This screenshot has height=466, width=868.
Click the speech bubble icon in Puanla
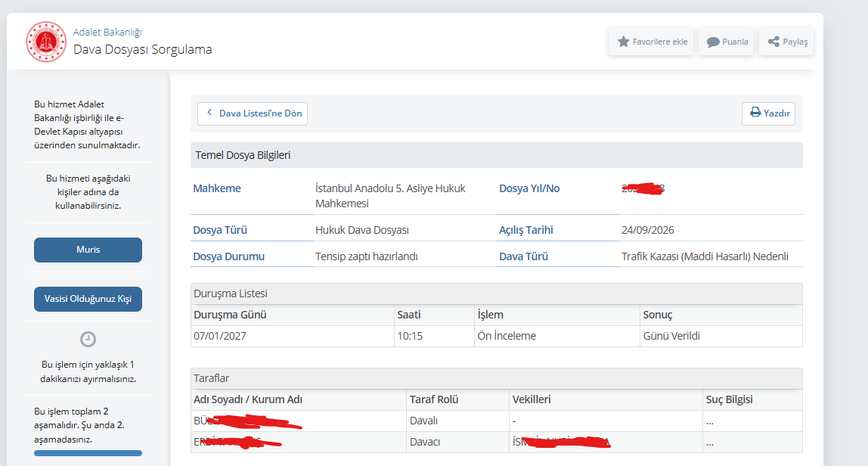713,42
